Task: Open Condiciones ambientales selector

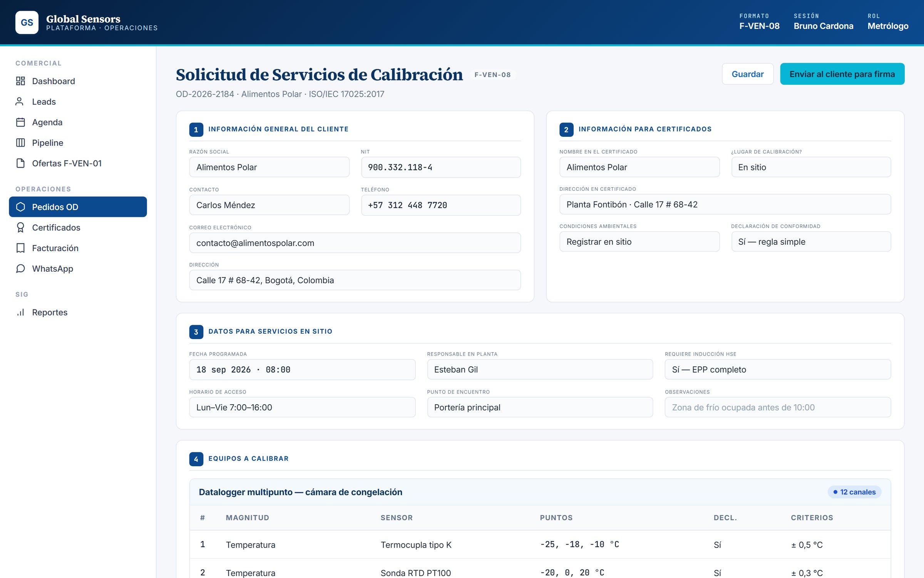Action: pos(639,242)
